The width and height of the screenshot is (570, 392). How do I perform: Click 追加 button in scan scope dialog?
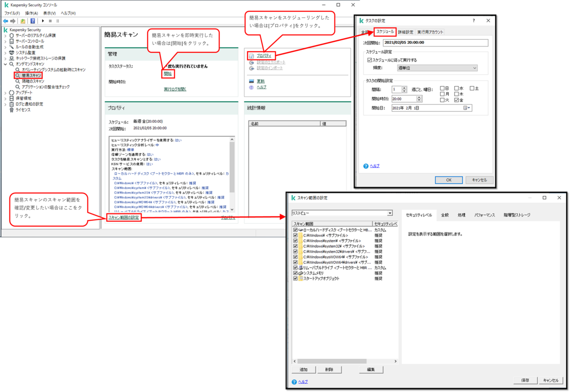tap(304, 370)
